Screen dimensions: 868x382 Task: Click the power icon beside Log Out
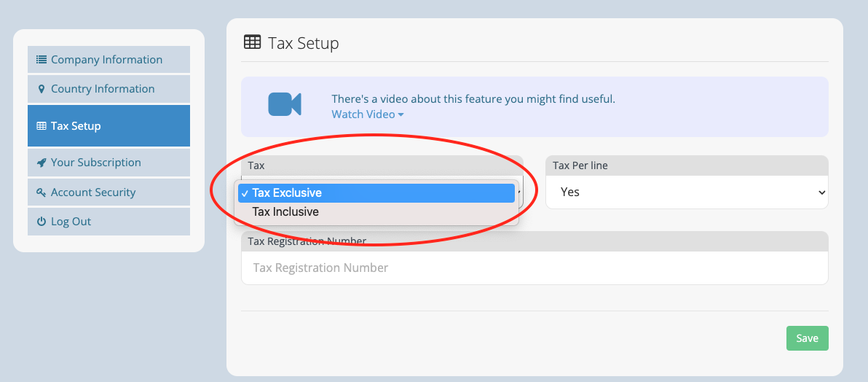42,222
